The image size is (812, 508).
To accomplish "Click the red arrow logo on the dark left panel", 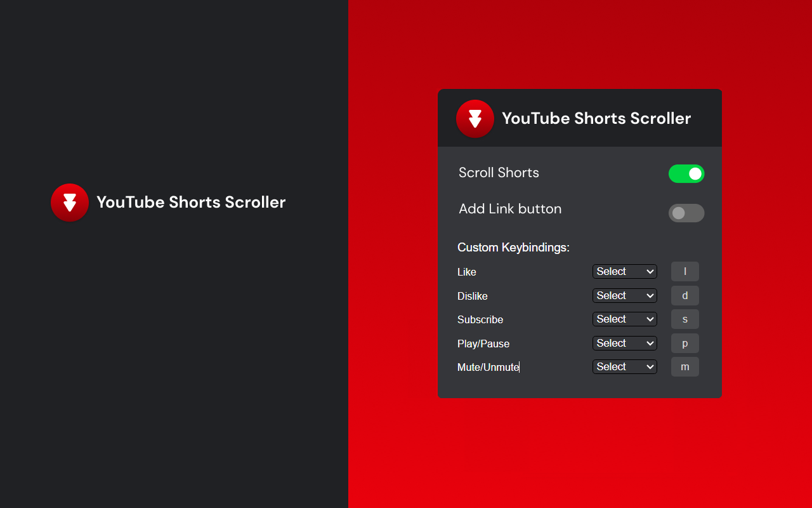I will click(70, 203).
